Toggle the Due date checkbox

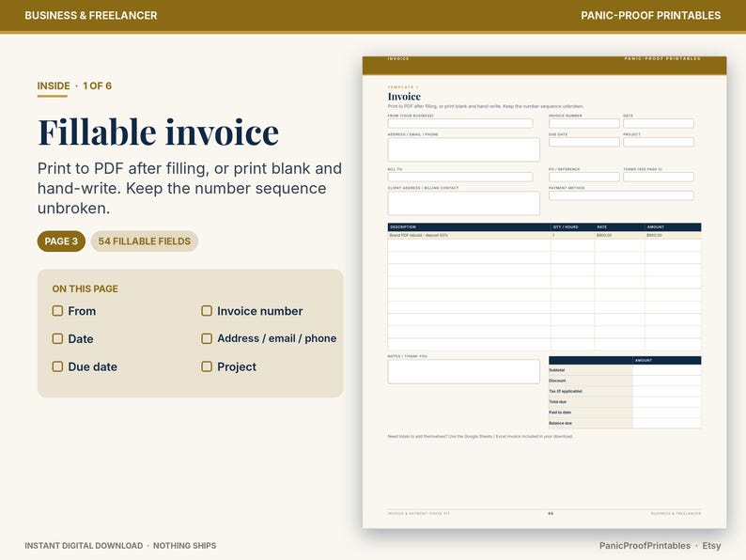[x=57, y=366]
